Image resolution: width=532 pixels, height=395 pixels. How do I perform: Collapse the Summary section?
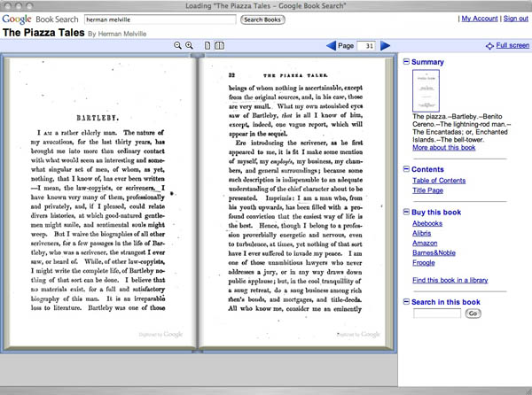pyautogui.click(x=406, y=61)
